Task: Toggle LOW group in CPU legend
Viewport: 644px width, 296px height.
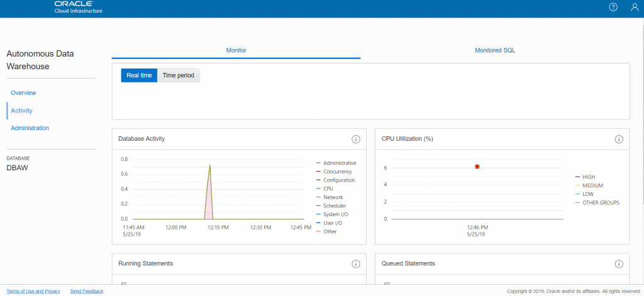Action: tap(584, 194)
